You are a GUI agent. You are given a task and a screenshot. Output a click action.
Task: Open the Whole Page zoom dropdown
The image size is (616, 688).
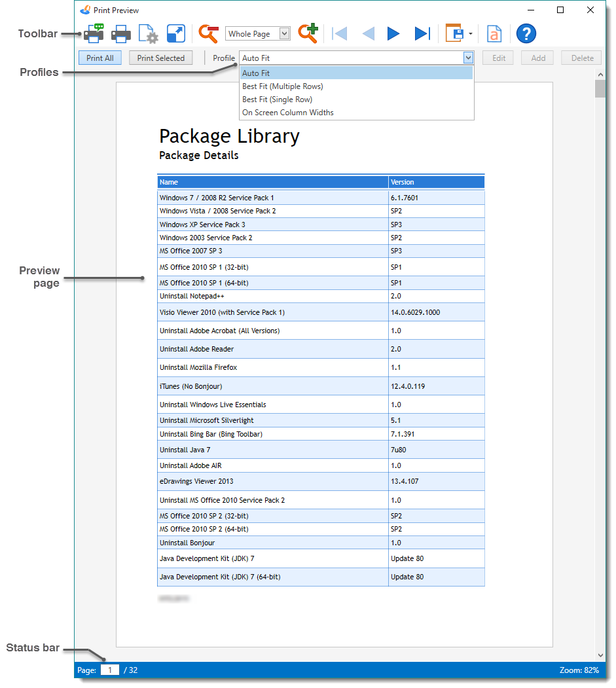[284, 34]
